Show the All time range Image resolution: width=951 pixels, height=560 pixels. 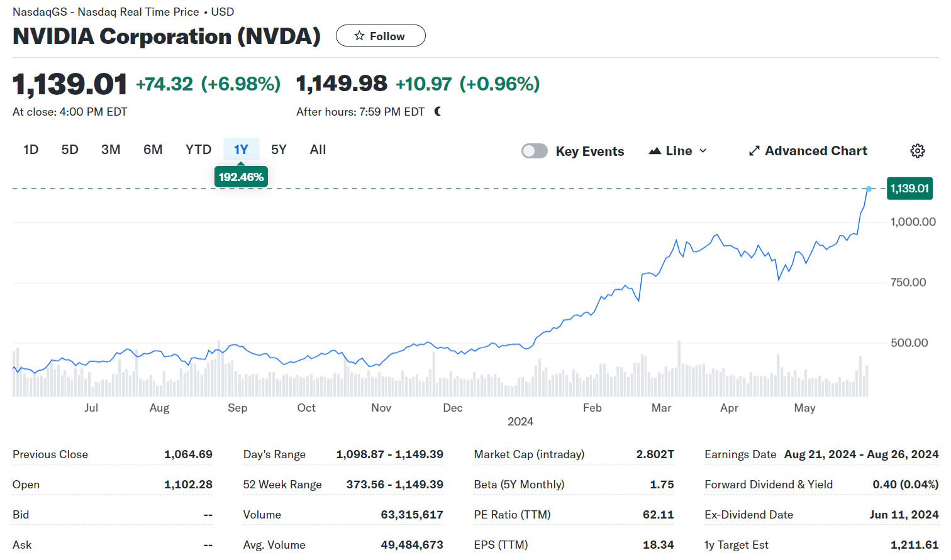click(x=318, y=150)
